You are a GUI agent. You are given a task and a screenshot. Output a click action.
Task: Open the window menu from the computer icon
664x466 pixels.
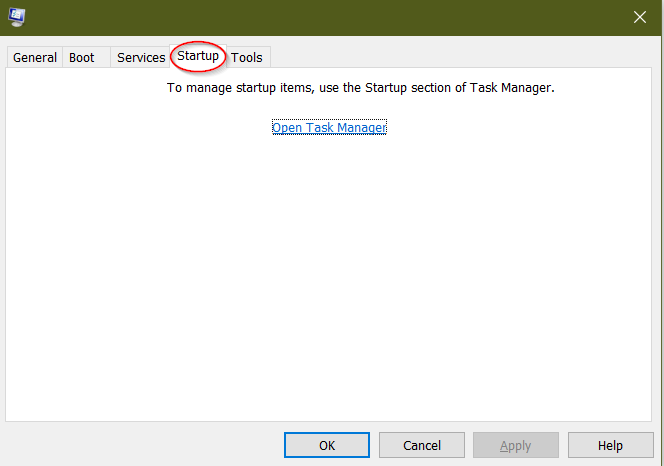tap(17, 17)
